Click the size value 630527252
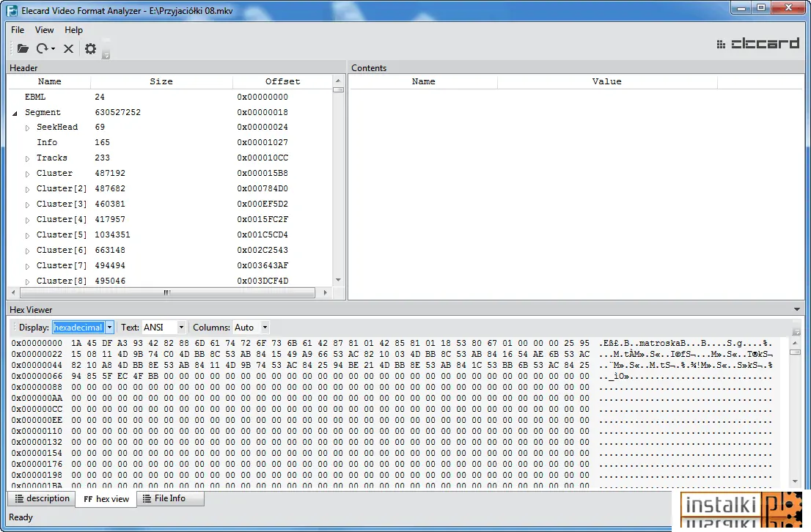 coord(117,112)
